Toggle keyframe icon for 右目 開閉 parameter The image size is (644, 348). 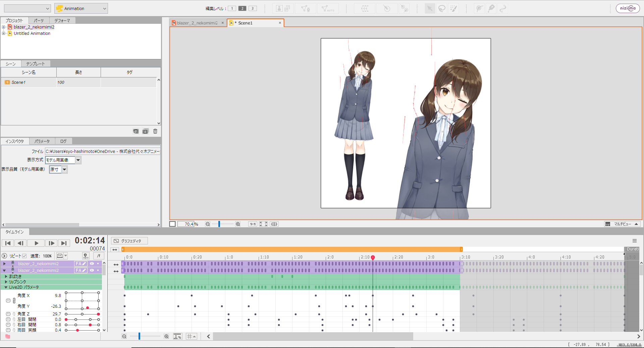(x=8, y=325)
